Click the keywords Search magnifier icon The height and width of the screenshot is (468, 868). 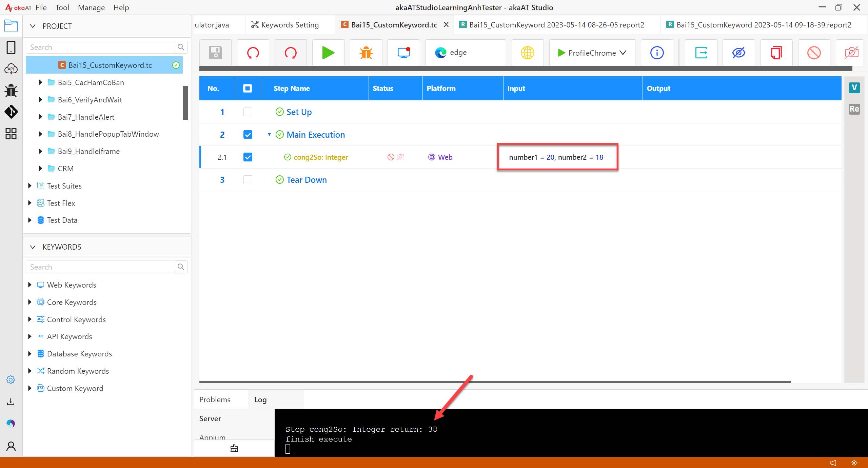(181, 267)
